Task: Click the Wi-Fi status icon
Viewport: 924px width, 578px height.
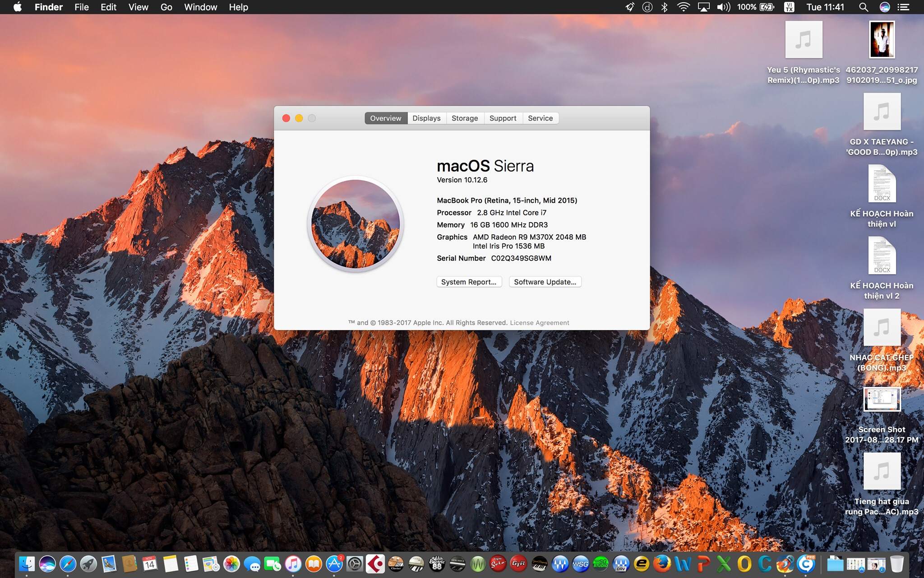Action: click(x=684, y=7)
